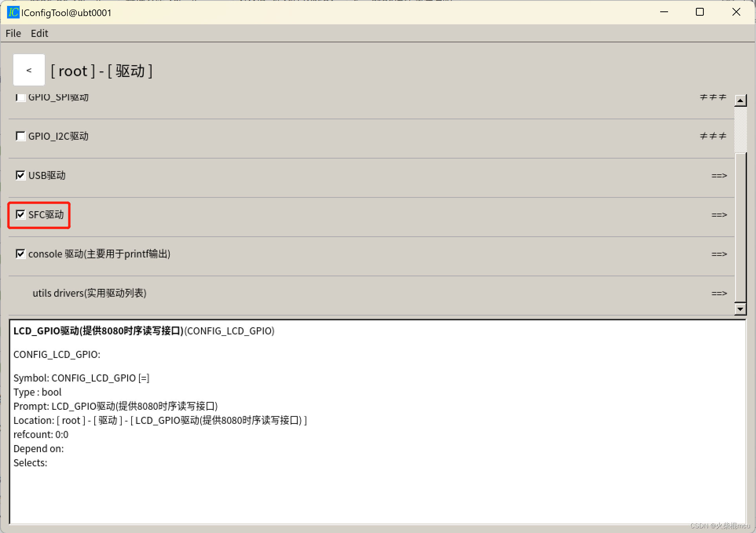756x533 pixels.
Task: Click the scrollbar up arrow
Action: pos(740,101)
